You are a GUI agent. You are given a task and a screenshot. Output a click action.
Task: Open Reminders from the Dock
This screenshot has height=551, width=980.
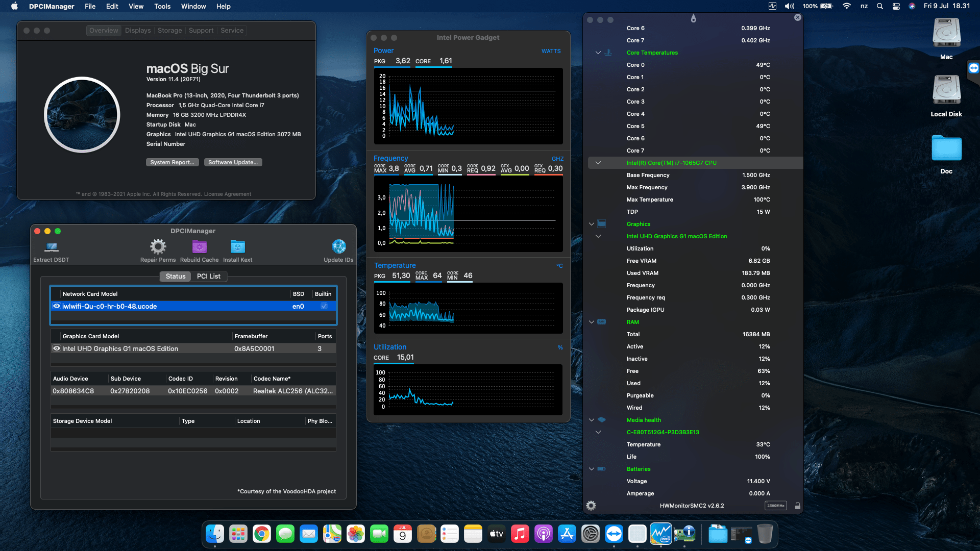click(x=450, y=534)
